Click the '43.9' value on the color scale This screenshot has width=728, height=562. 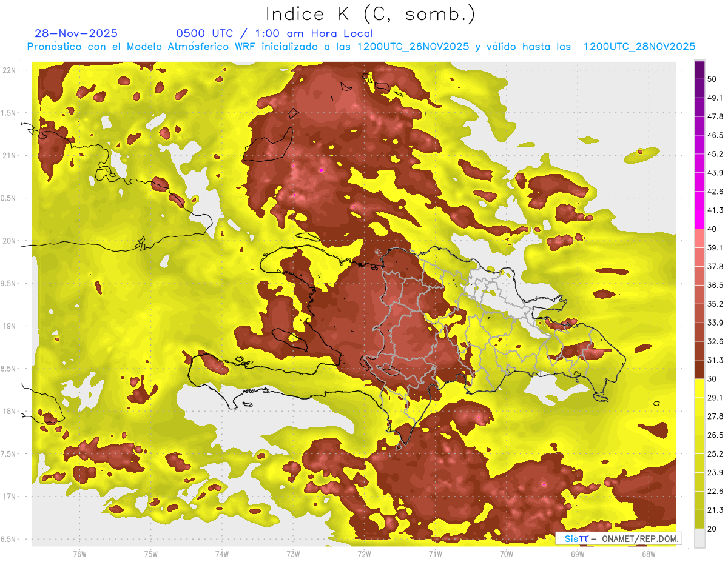(716, 173)
